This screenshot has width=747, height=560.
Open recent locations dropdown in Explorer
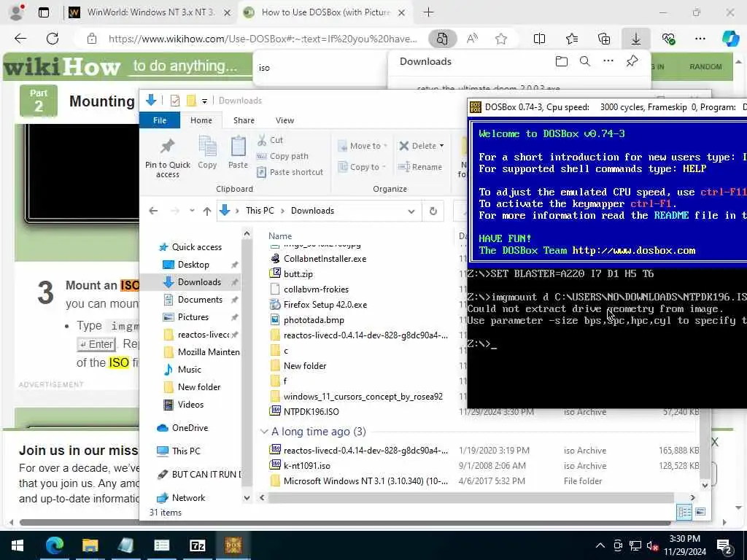(192, 211)
